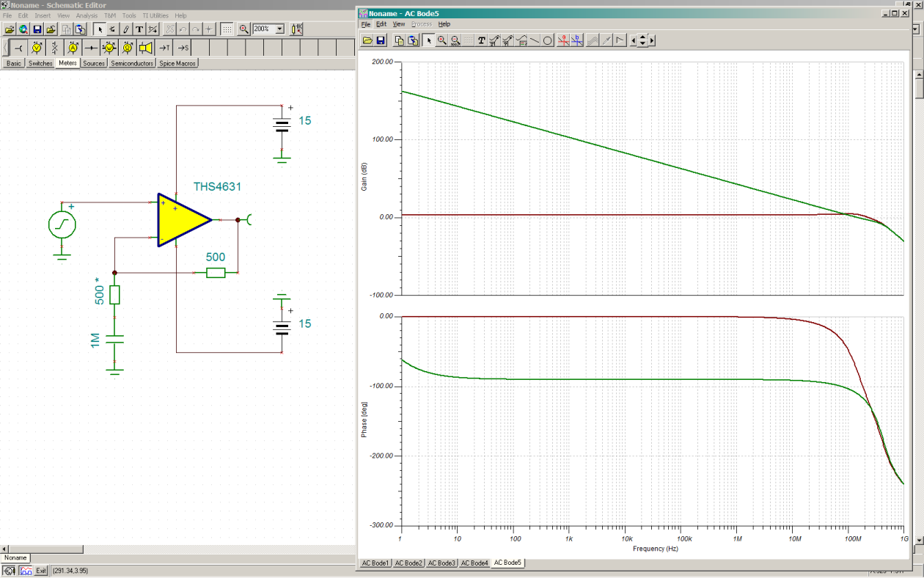The width and height of the screenshot is (924, 578).
Task: Insert a power meter (W) component
Action: (x=109, y=48)
